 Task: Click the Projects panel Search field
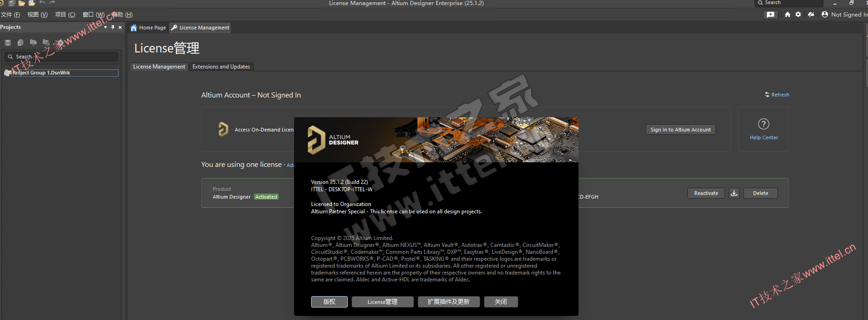(61, 57)
